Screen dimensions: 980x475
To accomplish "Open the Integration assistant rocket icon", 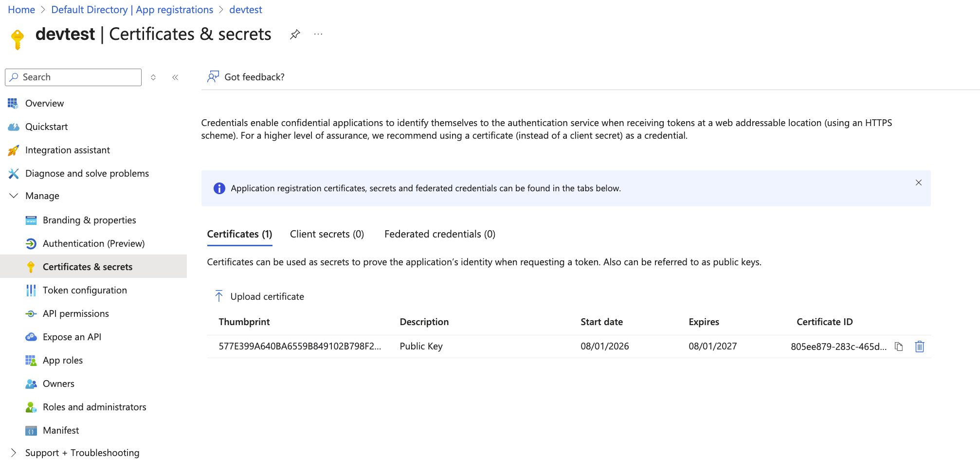I will pos(14,150).
